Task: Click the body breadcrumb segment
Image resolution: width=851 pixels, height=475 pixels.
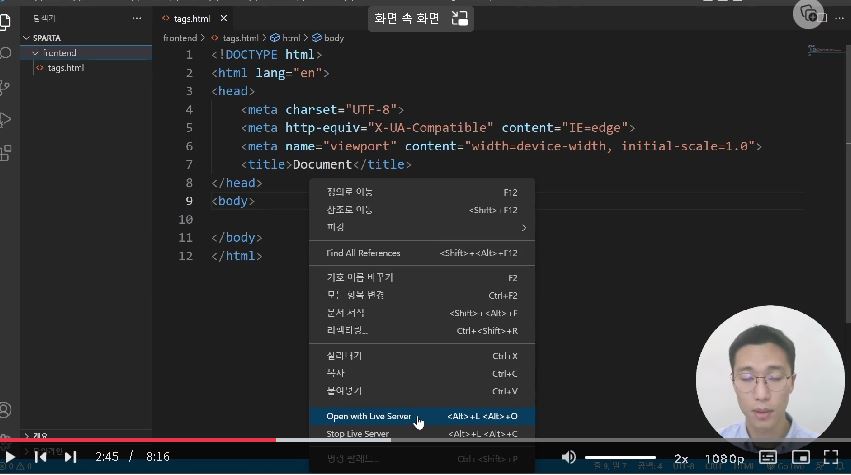Action: click(328, 38)
